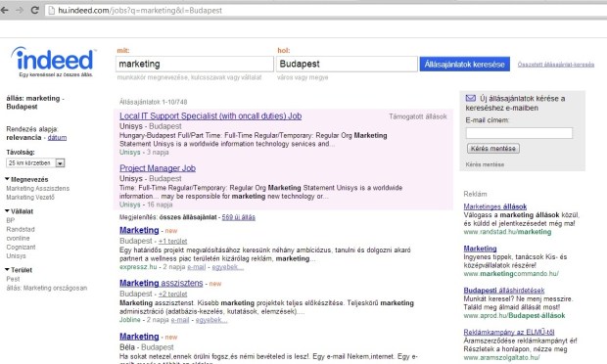Viewport: 607px width, 364px height.
Task: Open www.marketingcommando.hu ad URL
Action: coord(511,274)
